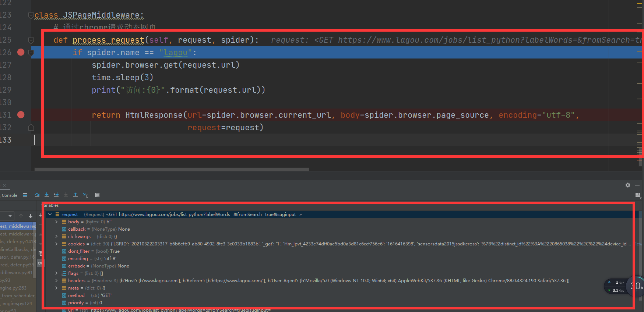
Task: Select the engine.py:263 stack frame
Action: (18, 288)
